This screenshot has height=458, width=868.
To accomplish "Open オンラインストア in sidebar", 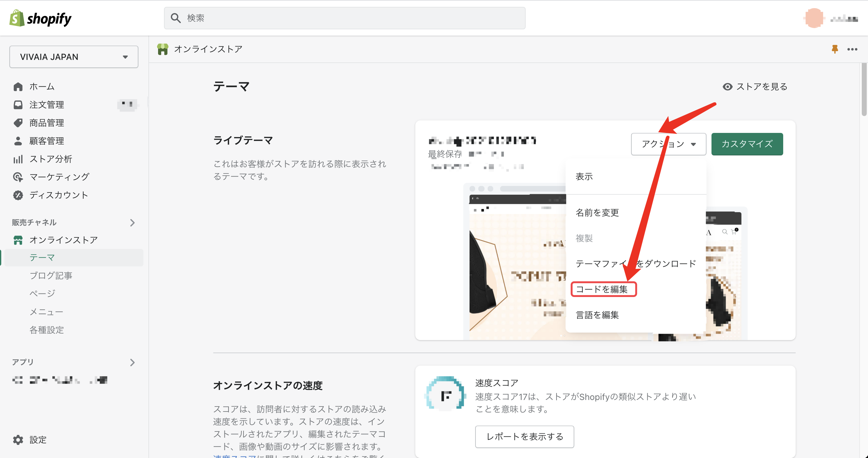I will pos(63,240).
